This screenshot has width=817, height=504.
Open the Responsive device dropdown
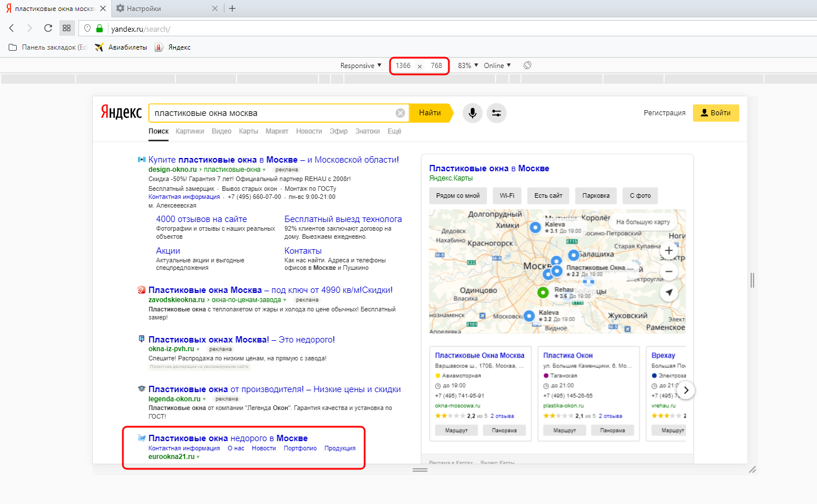pos(361,66)
